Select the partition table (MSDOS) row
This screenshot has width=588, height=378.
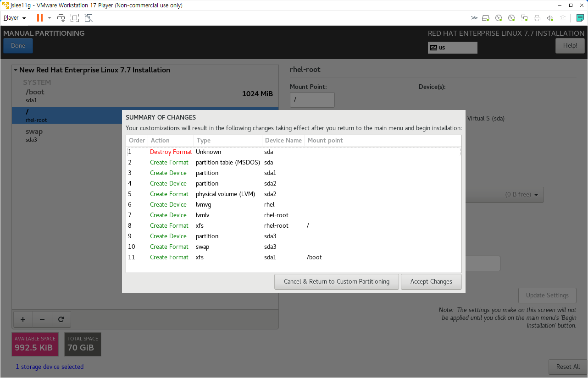pos(294,162)
